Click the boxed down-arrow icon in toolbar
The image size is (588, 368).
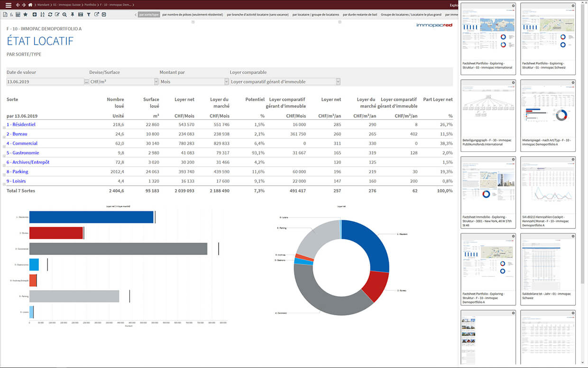pyautogui.click(x=104, y=15)
